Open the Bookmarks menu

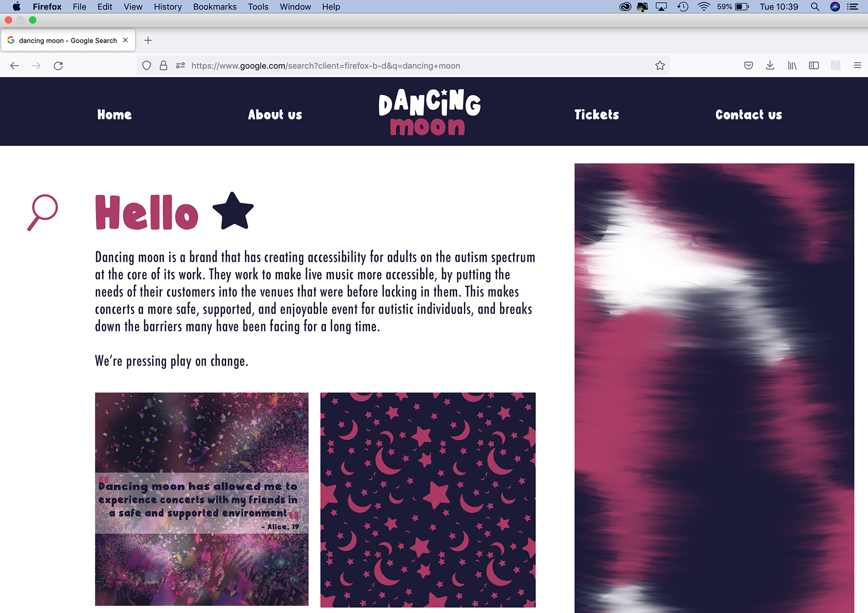[x=215, y=7]
